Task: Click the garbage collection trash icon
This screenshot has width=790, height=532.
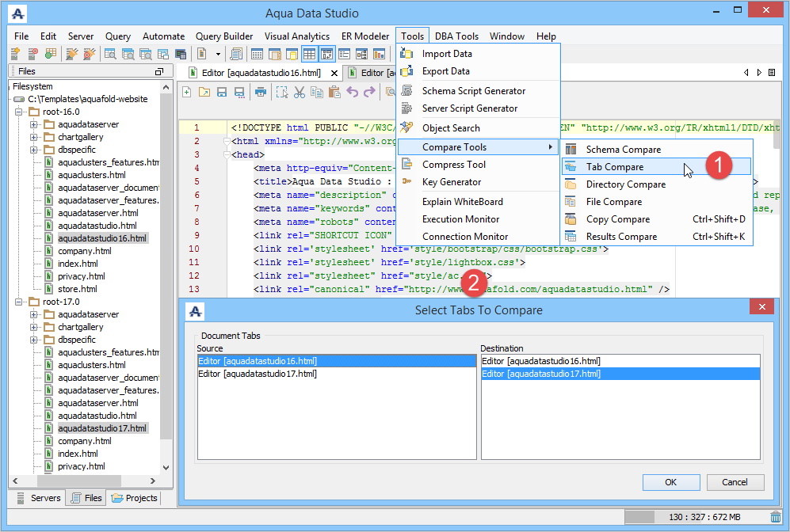Action: coord(775,517)
